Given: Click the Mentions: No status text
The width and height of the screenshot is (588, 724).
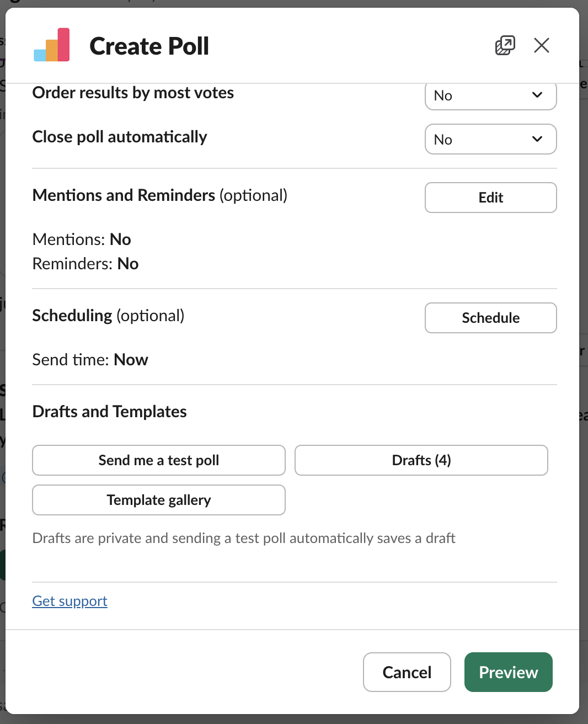Looking at the screenshot, I should tap(82, 239).
